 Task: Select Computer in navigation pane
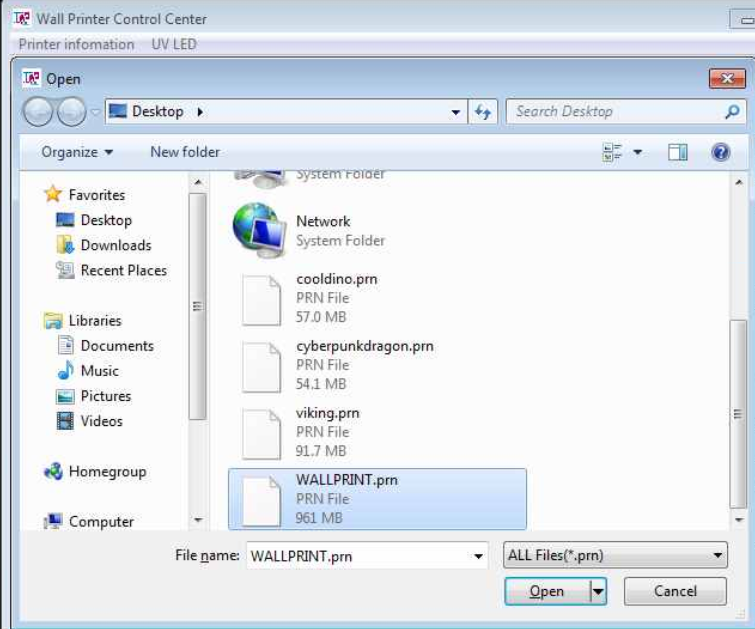101,521
